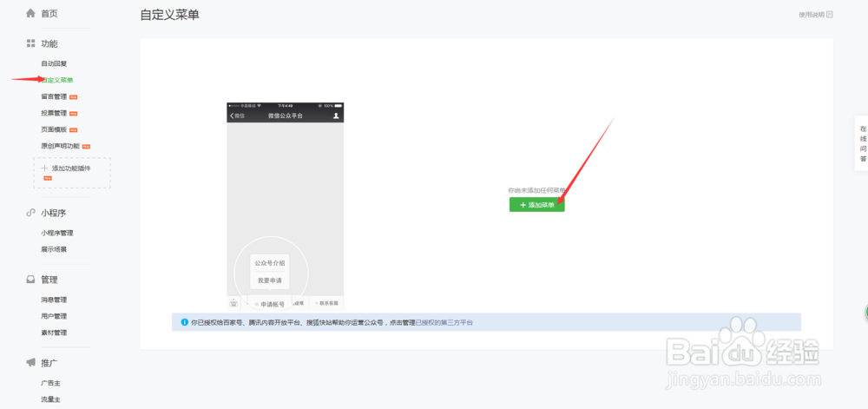Image resolution: width=868 pixels, height=409 pixels.
Task: Click the 功能 section heading
Action: point(49,43)
